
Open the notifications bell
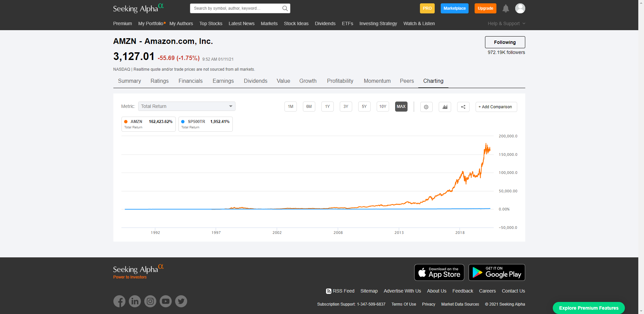coord(506,8)
